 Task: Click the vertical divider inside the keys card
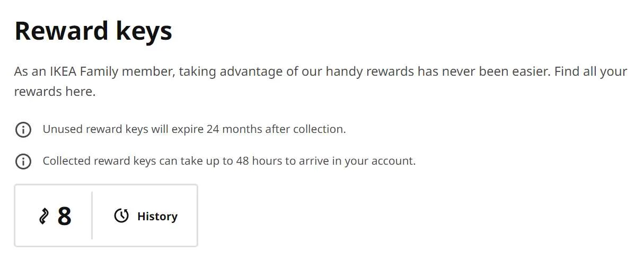(92, 216)
